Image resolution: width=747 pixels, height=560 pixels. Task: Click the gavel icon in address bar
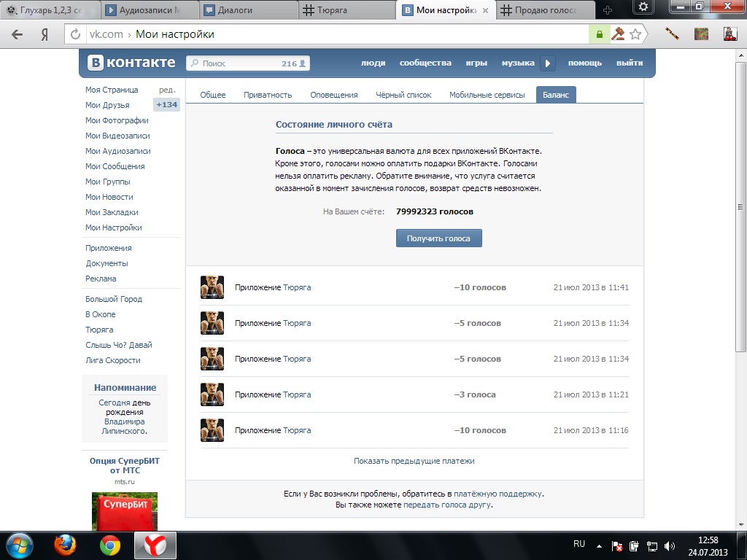coord(618,34)
